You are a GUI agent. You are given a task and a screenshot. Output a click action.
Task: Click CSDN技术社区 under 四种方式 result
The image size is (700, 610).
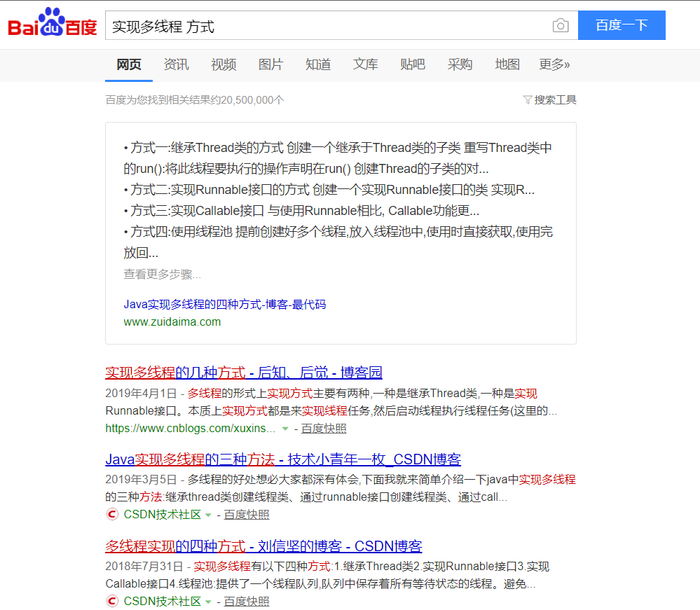tap(162, 601)
